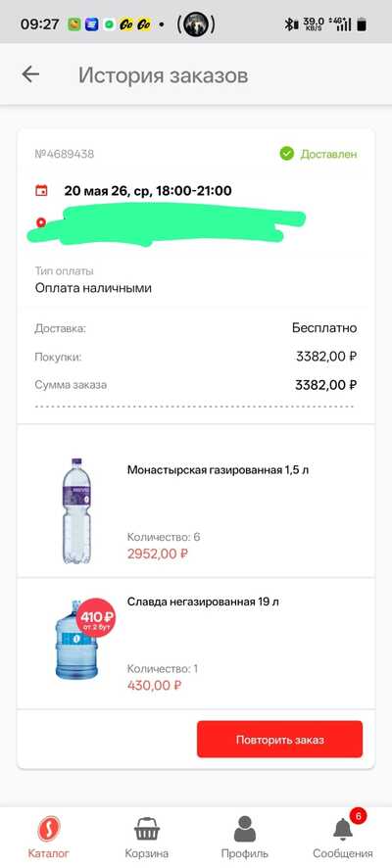
Task: Open the Корзина basket tab
Action: pyautogui.click(x=147, y=837)
